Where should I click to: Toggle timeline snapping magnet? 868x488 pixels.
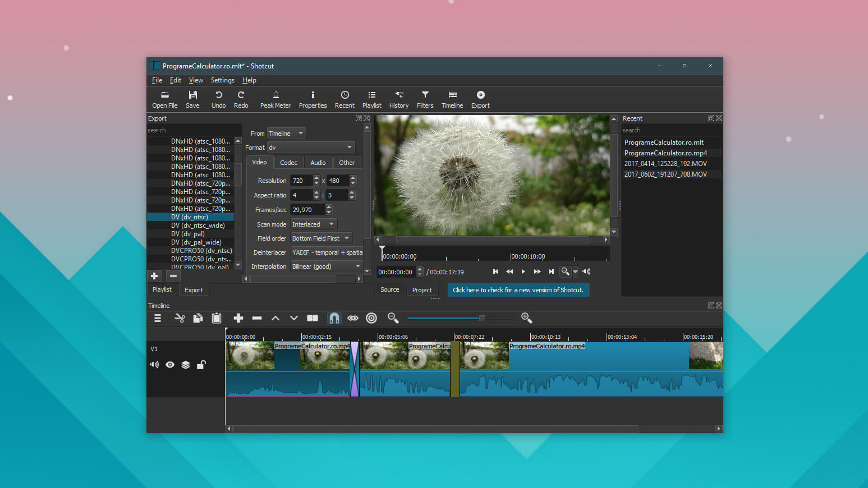(x=334, y=319)
